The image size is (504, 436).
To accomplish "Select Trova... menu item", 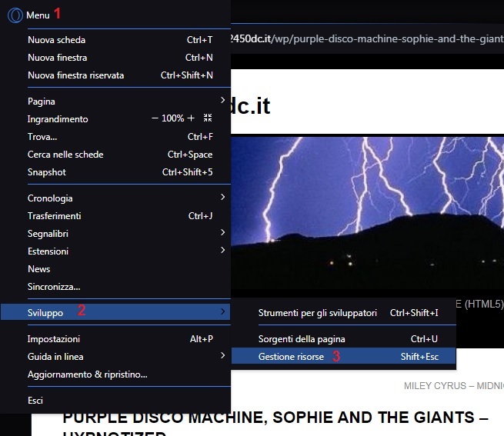I will [115, 137].
